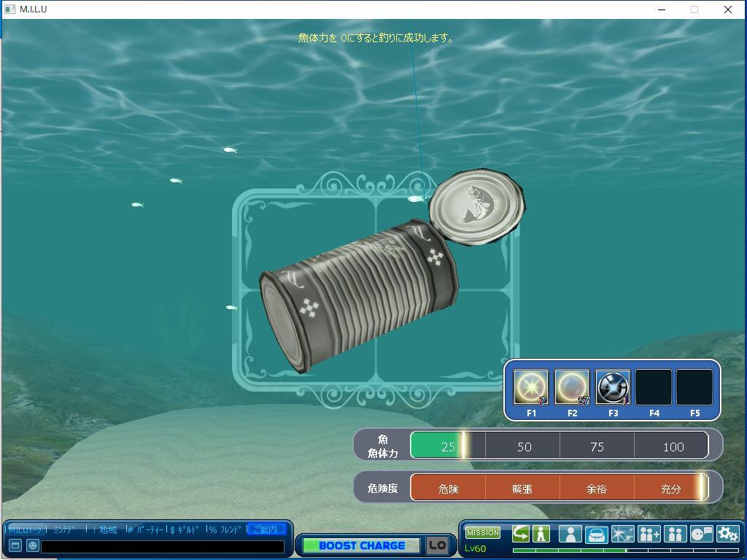Open the two-person friends list icon
747x560 pixels.
675,534
